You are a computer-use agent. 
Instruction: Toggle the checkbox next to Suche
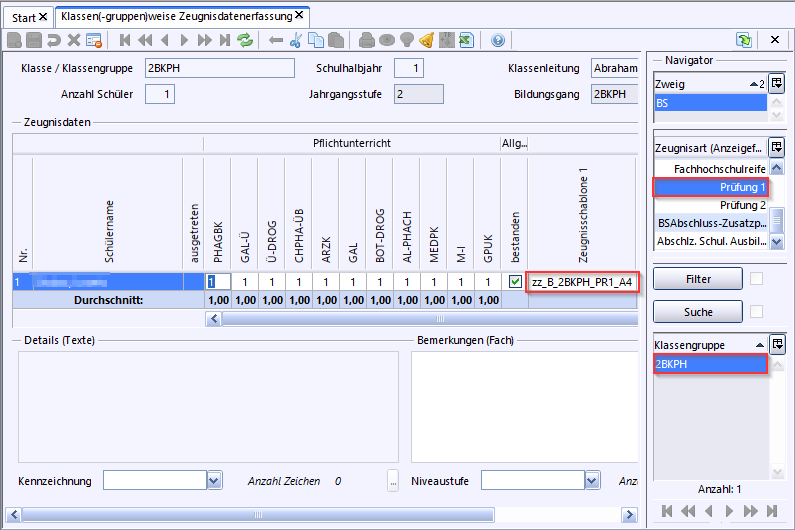click(x=756, y=311)
